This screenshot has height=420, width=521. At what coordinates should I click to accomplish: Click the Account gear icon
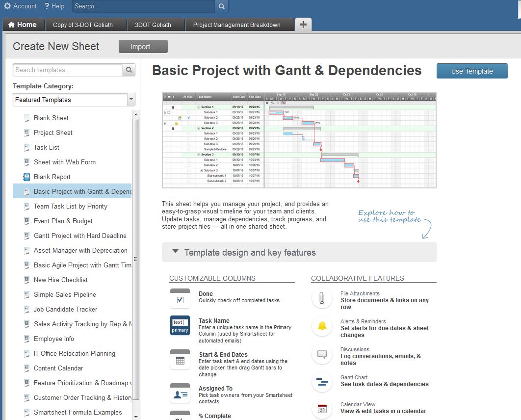[x=7, y=6]
